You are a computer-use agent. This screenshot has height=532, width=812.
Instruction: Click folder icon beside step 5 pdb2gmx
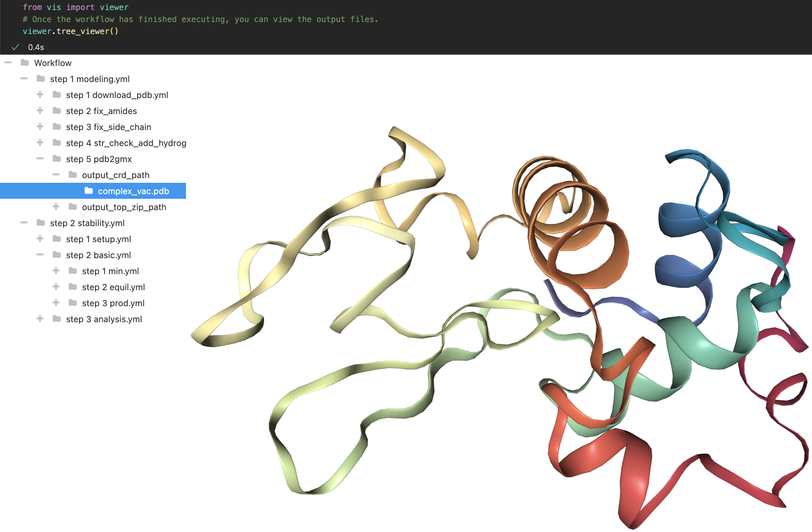click(57, 158)
